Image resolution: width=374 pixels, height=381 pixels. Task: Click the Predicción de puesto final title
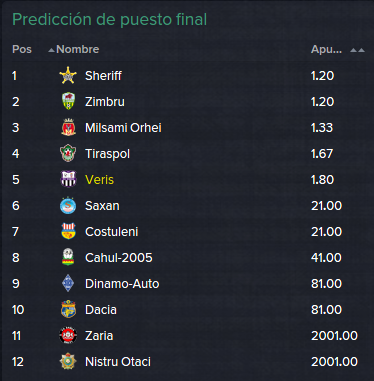(110, 19)
